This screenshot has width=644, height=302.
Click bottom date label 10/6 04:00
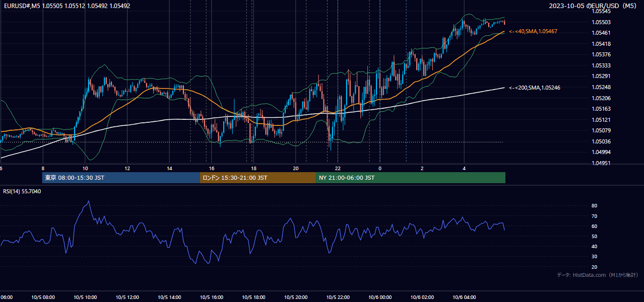(464, 297)
